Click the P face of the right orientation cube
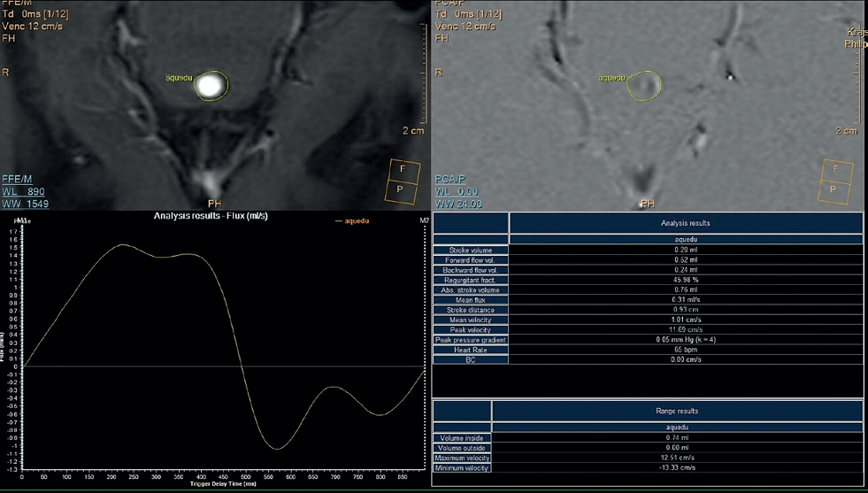This screenshot has height=493, width=868. 834,189
